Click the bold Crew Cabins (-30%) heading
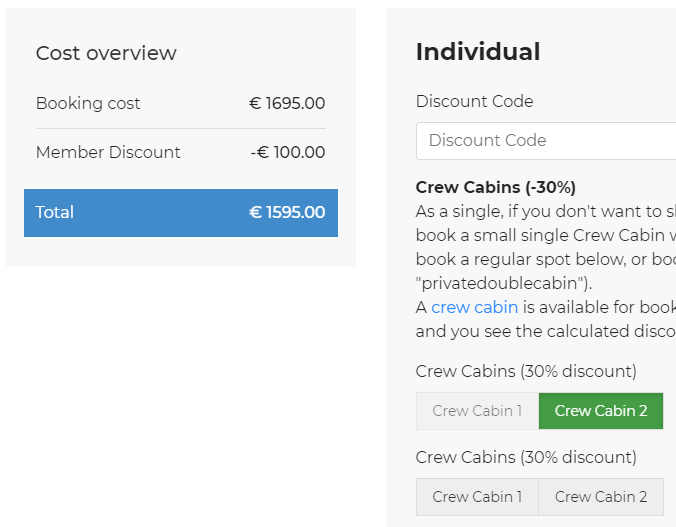676x527 pixels. [496, 188]
